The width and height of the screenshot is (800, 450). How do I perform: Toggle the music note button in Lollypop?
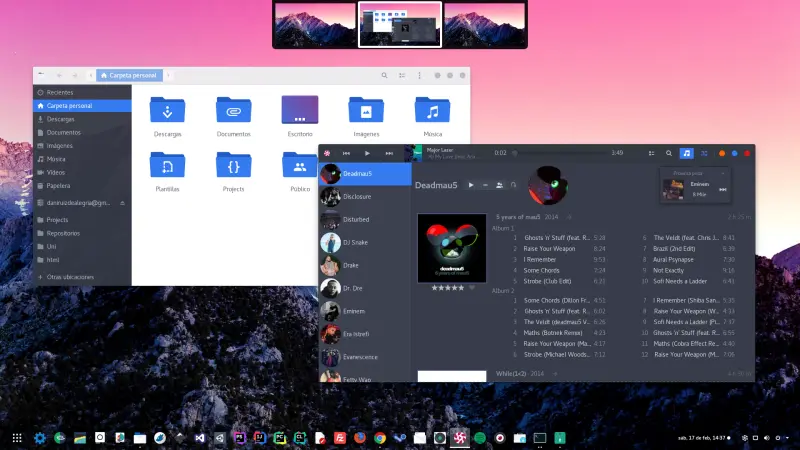pyautogui.click(x=687, y=153)
